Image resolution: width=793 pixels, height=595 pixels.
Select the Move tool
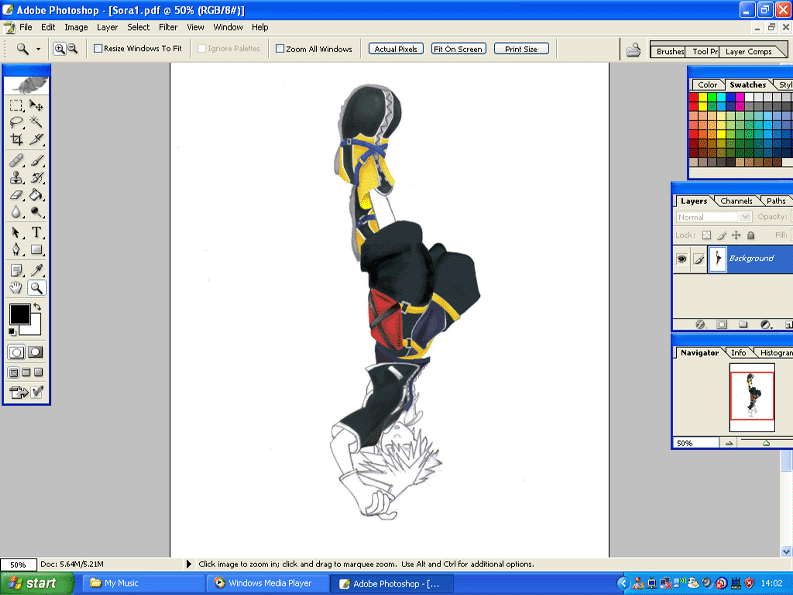coord(36,106)
